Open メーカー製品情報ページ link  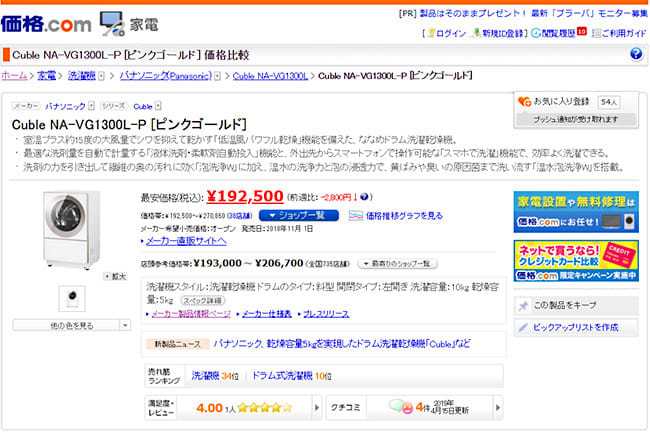191,314
